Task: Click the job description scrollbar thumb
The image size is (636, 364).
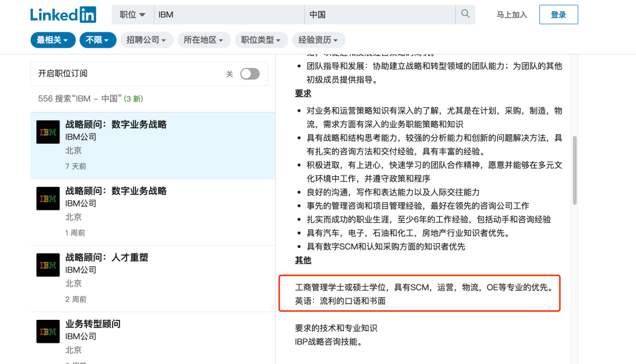Action: pos(574,170)
